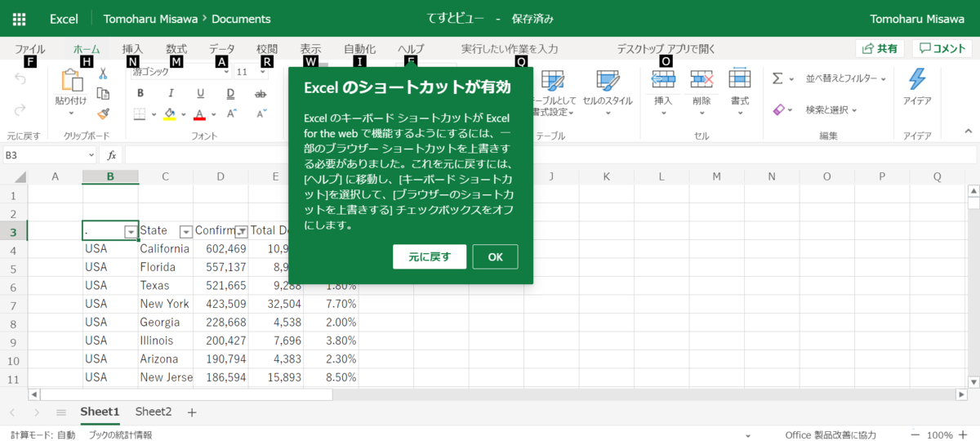Click the コメント button
Screen dimensions: 980x441
coord(942,49)
